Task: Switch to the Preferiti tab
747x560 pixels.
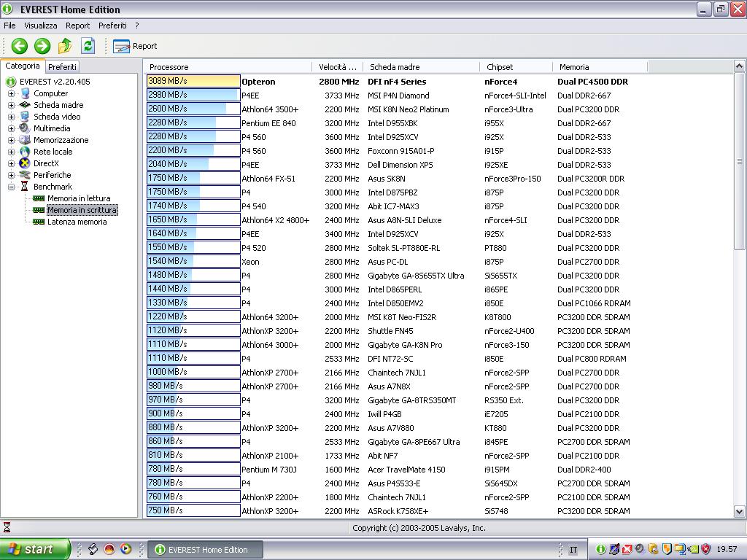Action: pyautogui.click(x=62, y=66)
